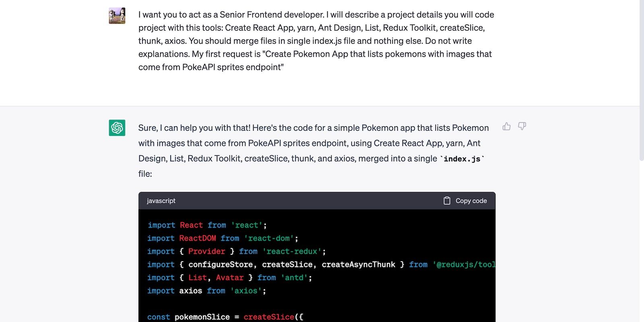The width and height of the screenshot is (644, 322).
Task: Click the 'react-dom' import string
Action: click(x=268, y=238)
